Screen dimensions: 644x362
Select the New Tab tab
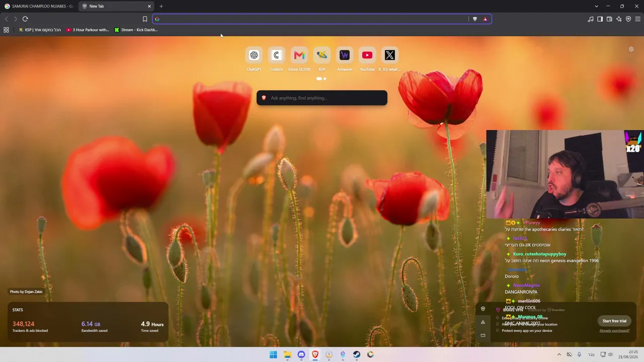click(116, 6)
